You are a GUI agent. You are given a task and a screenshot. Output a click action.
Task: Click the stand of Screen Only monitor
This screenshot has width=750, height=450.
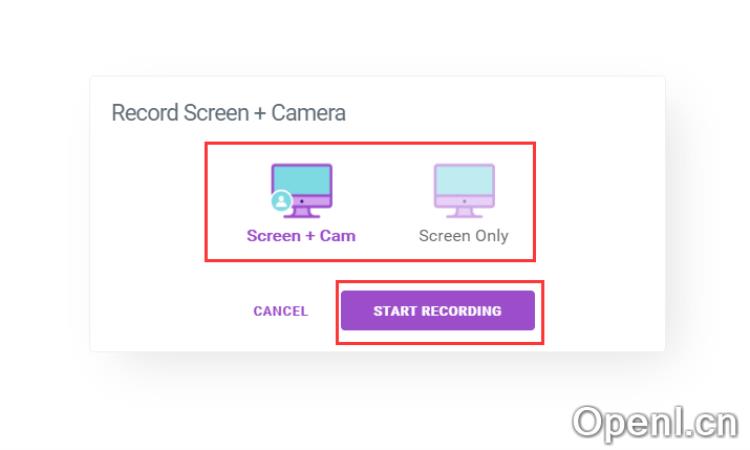point(464,213)
